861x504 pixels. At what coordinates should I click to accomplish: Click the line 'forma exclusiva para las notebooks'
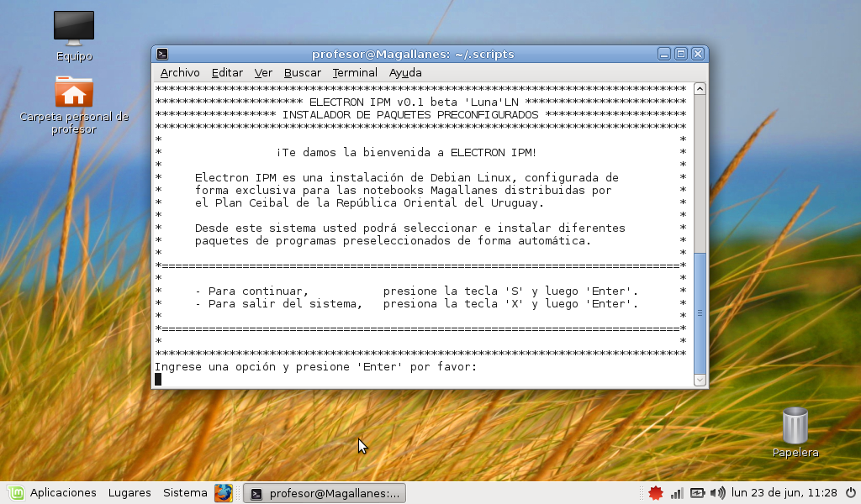(x=403, y=191)
